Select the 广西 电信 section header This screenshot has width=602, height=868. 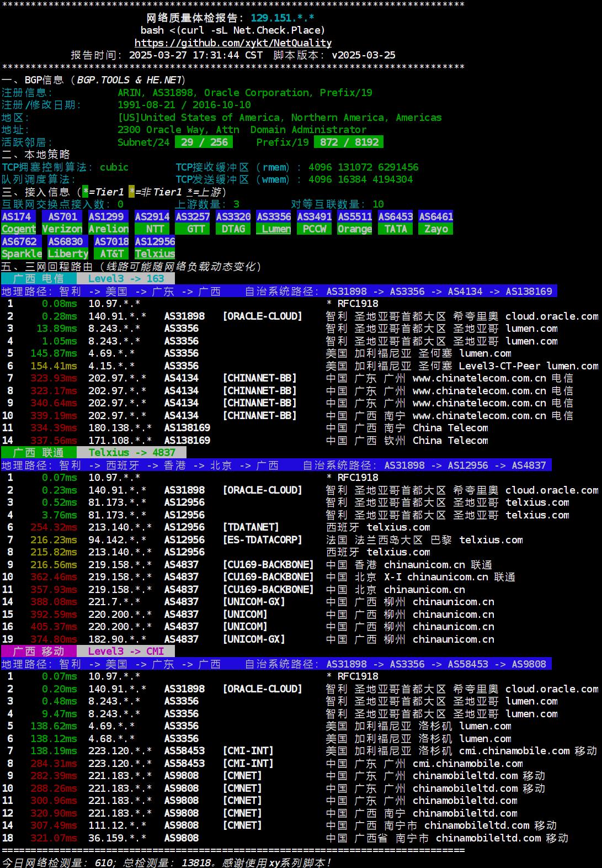(39, 279)
